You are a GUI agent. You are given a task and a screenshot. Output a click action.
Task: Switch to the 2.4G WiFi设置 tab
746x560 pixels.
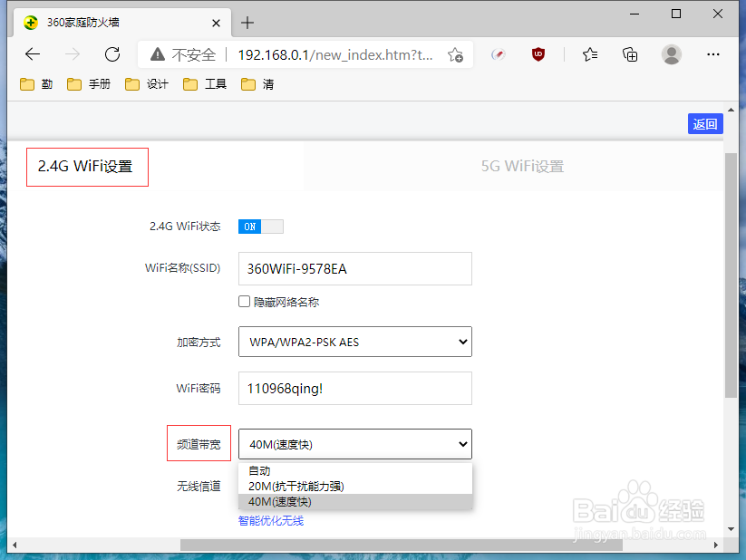tap(85, 166)
